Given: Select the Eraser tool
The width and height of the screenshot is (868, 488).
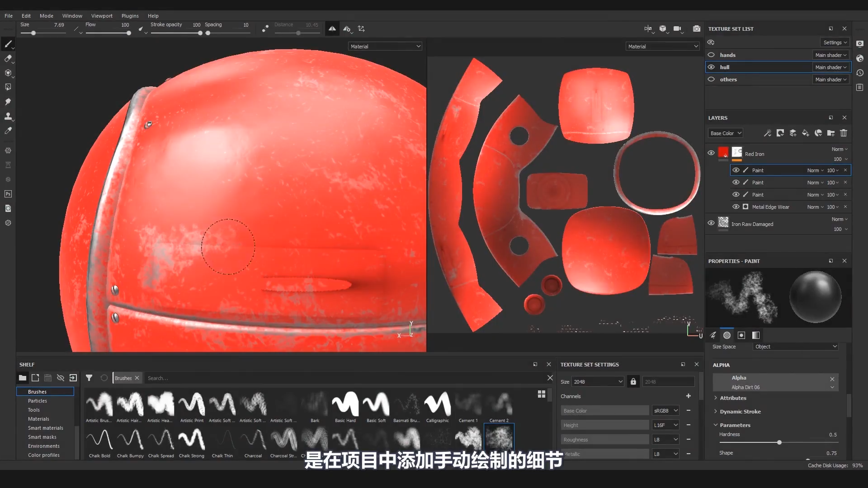Looking at the screenshot, I should coord(8,58).
